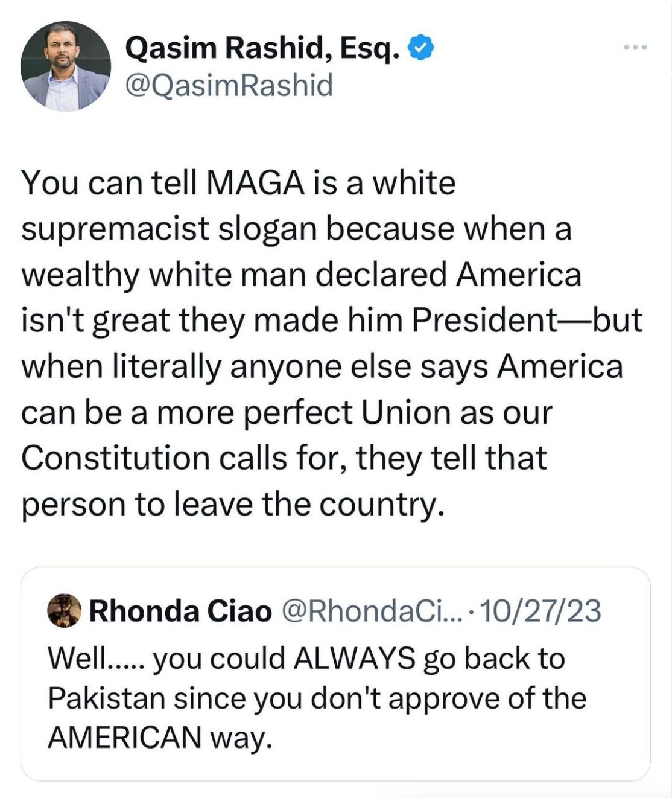Click the @QasimRashid handle
This screenshot has height=798, width=672.
(x=229, y=85)
